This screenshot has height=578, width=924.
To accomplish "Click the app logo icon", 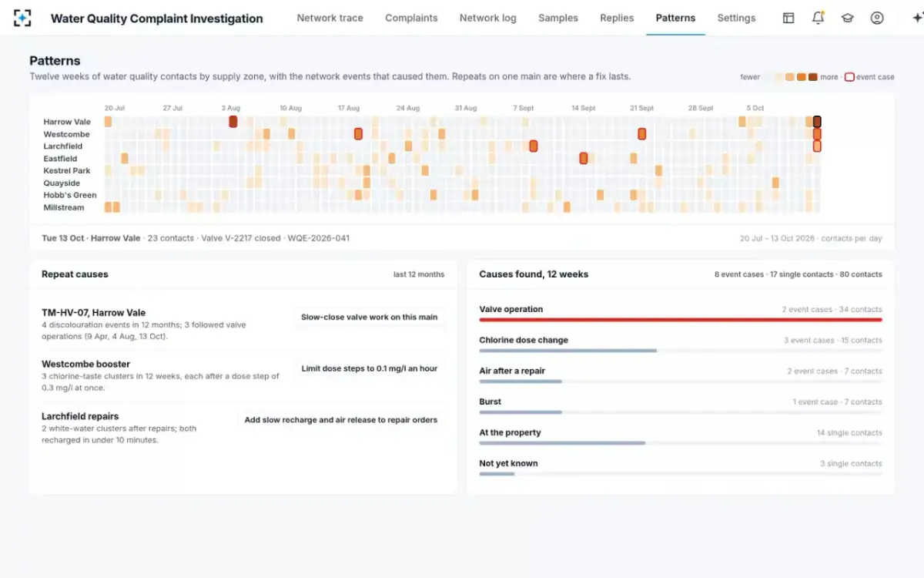I will pos(22,18).
